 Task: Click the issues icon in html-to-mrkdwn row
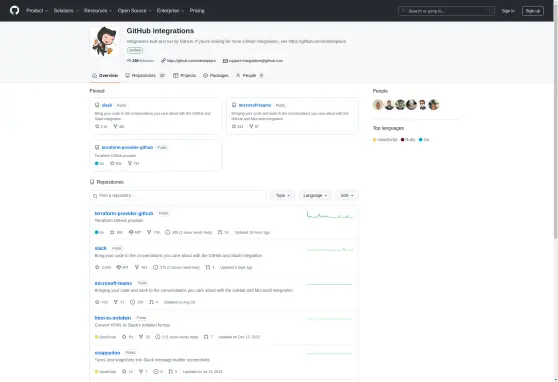coord(158,337)
